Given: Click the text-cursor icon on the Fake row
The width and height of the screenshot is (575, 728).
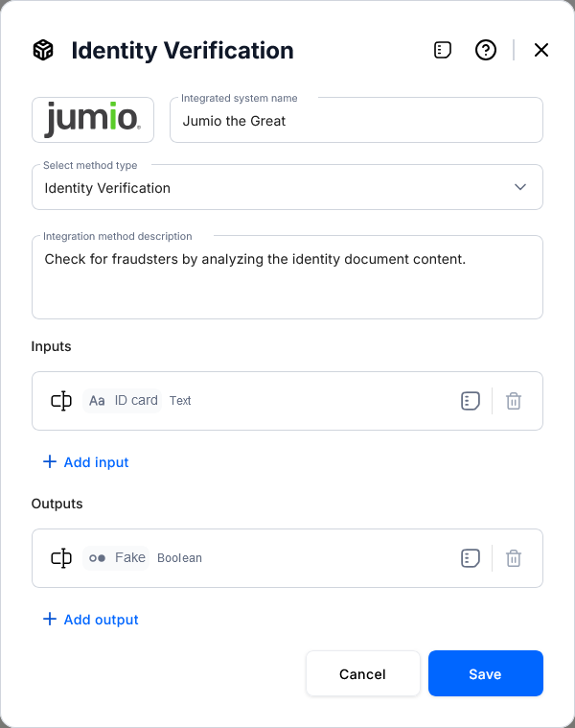Looking at the screenshot, I should click(61, 558).
